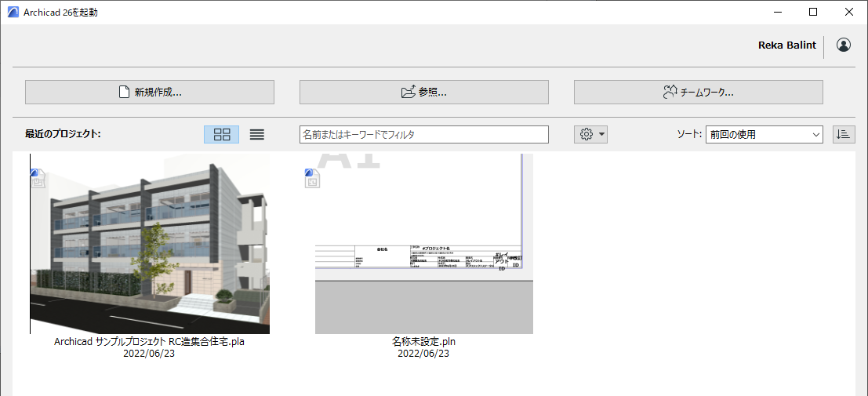The image size is (868, 396).
Task: Maximize the Archicad 26を起動 window
Action: [x=812, y=13]
